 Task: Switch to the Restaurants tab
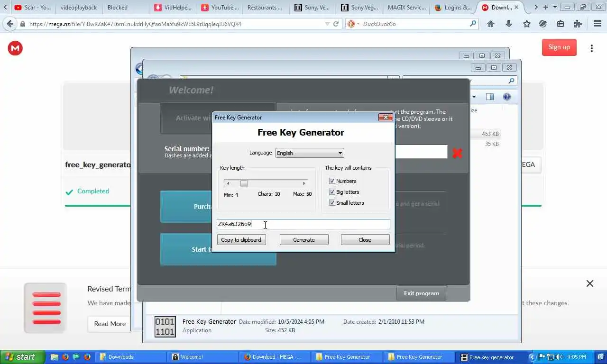click(x=267, y=7)
